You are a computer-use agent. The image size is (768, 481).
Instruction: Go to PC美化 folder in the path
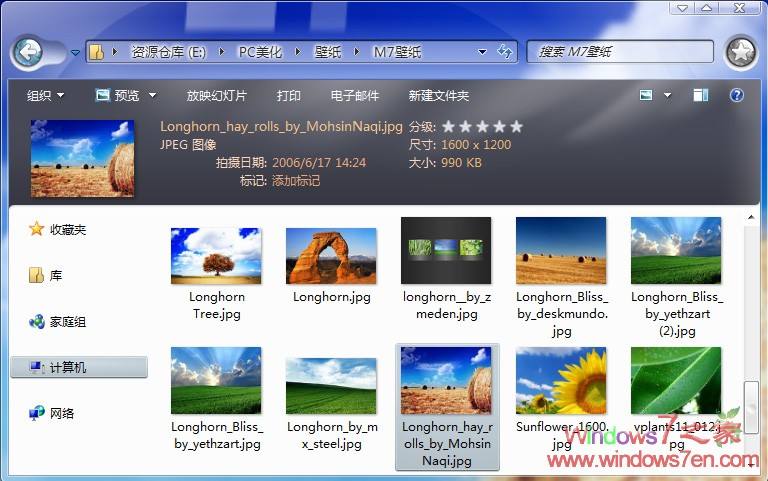pyautogui.click(x=260, y=52)
